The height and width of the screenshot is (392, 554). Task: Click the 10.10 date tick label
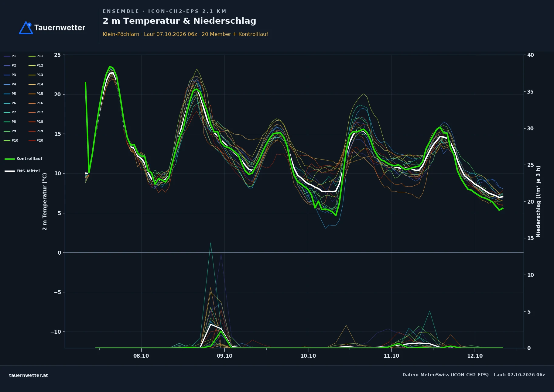point(308,356)
